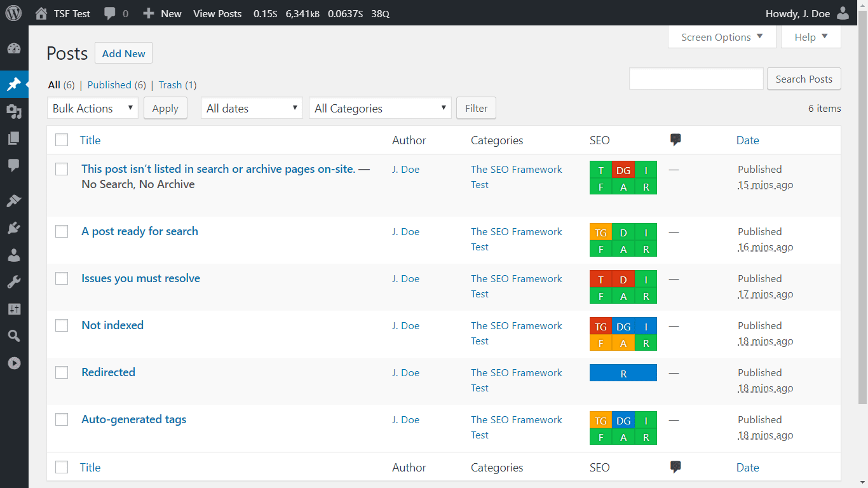The height and width of the screenshot is (488, 868).
Task: Open the Tools wrench icon
Action: pos(14,281)
